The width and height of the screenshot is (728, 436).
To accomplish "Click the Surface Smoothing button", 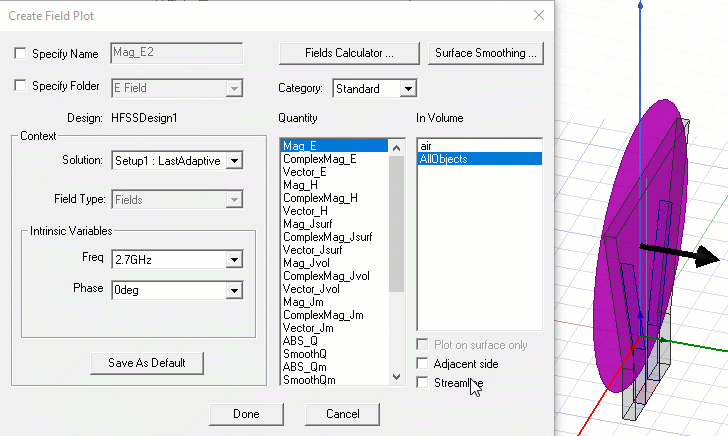I will (487, 52).
